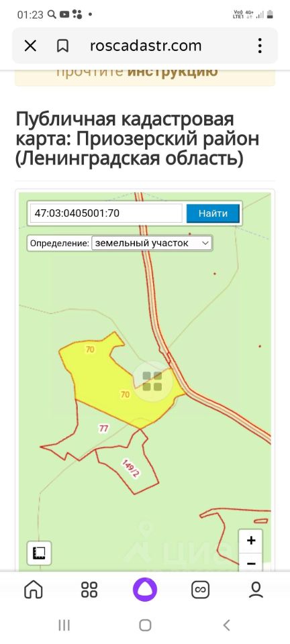Open the browser tabs grid
The height and width of the screenshot is (644, 290).
pos(89,590)
